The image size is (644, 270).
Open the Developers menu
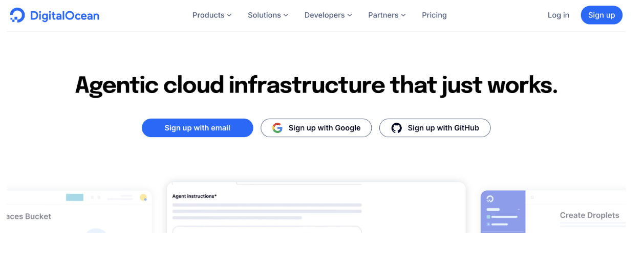point(328,15)
